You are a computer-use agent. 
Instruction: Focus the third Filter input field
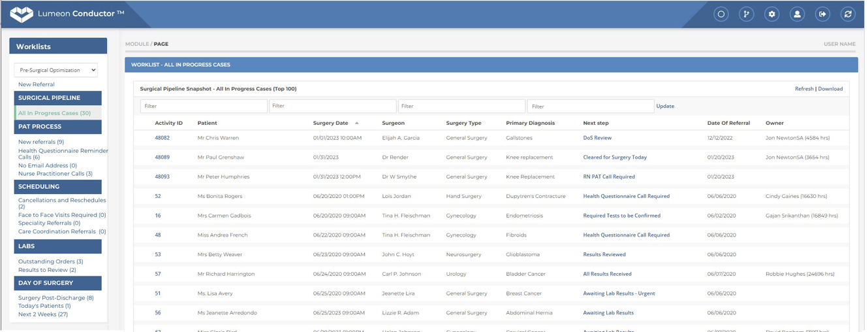[x=463, y=107]
